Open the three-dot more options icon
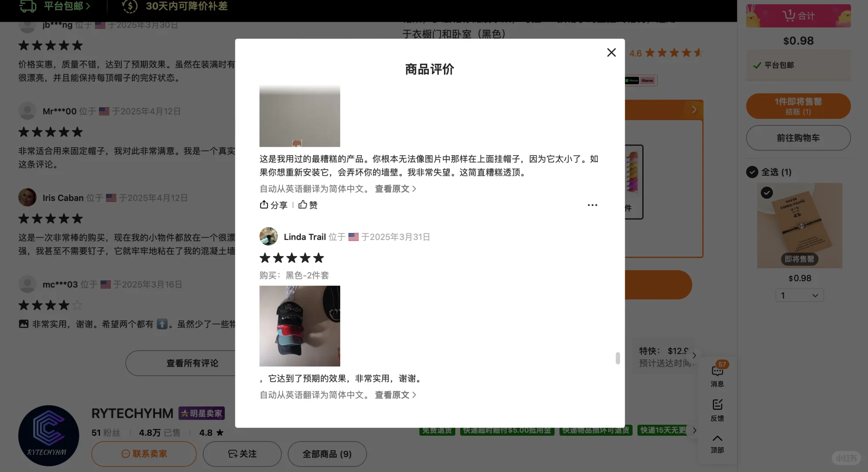Image resolution: width=868 pixels, height=472 pixels. click(x=592, y=205)
